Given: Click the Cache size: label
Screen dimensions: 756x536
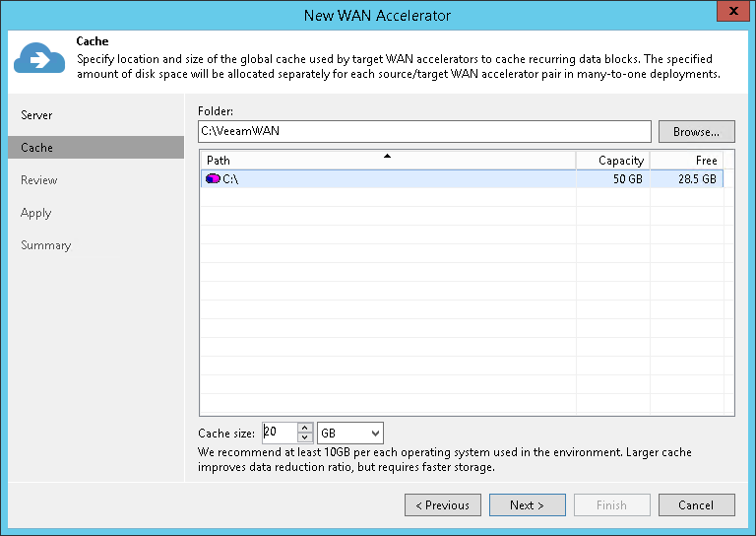Looking at the screenshot, I should pyautogui.click(x=226, y=434).
